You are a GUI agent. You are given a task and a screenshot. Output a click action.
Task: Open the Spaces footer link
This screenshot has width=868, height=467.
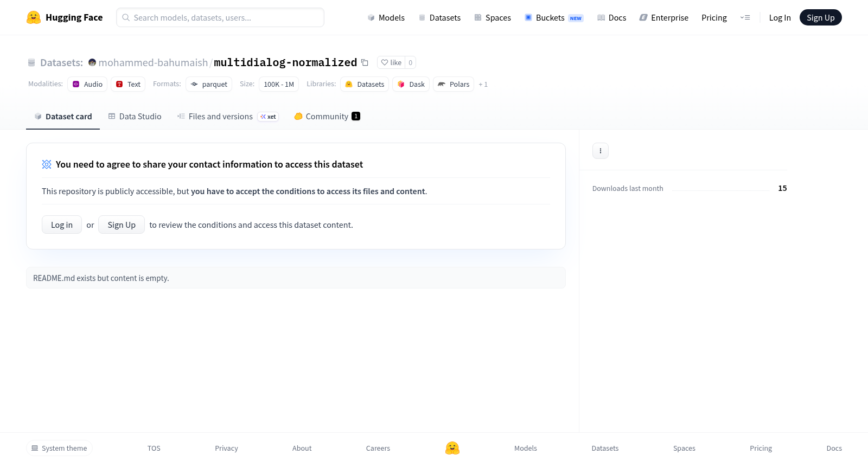point(684,448)
